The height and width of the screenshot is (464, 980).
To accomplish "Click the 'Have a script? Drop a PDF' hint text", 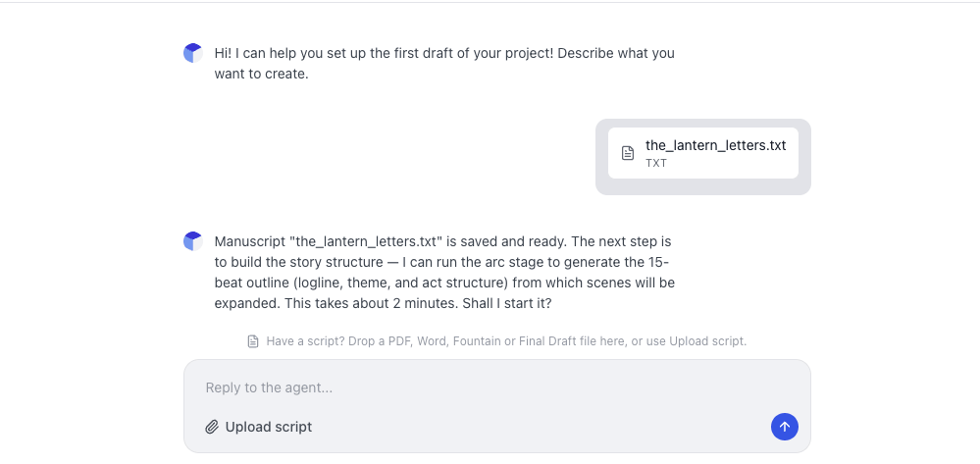I will pyautogui.click(x=506, y=341).
